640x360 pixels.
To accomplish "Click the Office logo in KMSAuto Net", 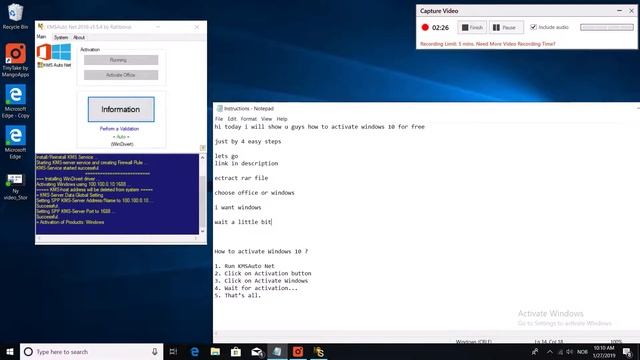I will pyautogui.click(x=44, y=52).
